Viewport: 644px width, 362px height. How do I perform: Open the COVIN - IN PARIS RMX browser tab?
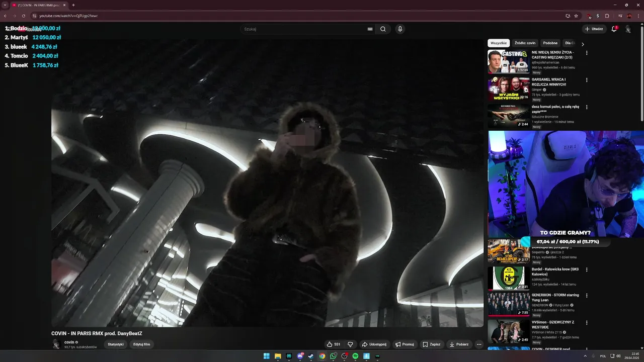click(38, 5)
